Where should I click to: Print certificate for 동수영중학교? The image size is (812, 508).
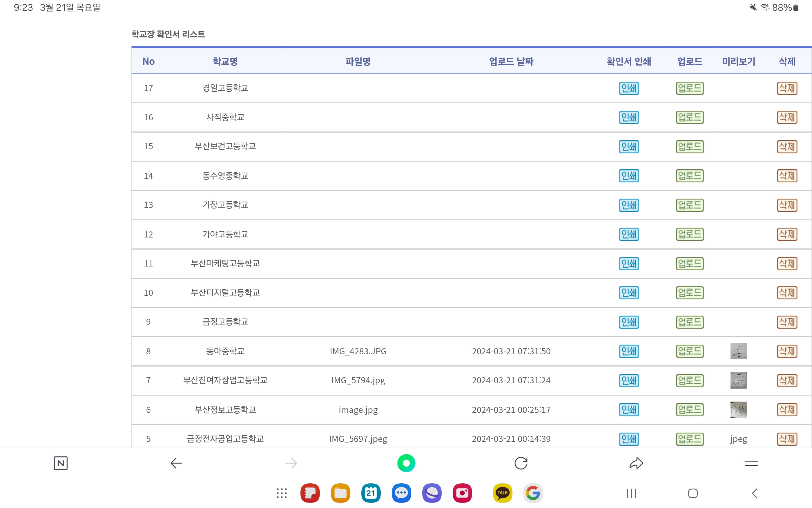[x=629, y=176]
